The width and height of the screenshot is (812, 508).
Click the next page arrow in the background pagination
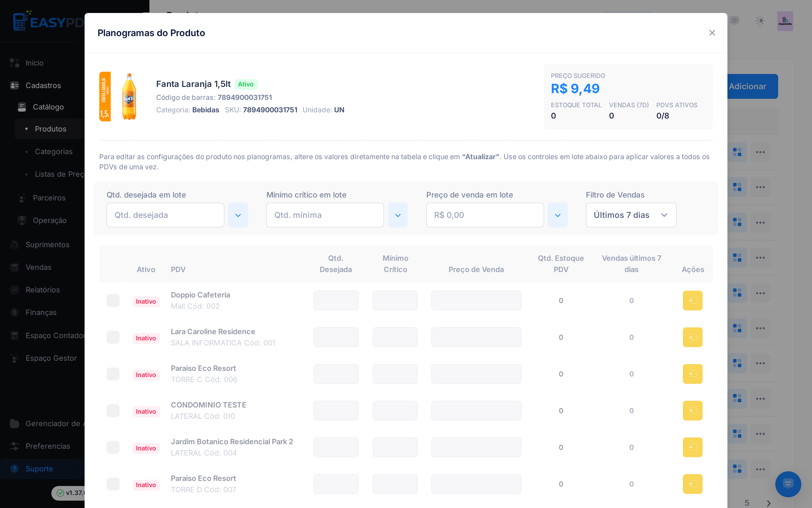point(769,503)
